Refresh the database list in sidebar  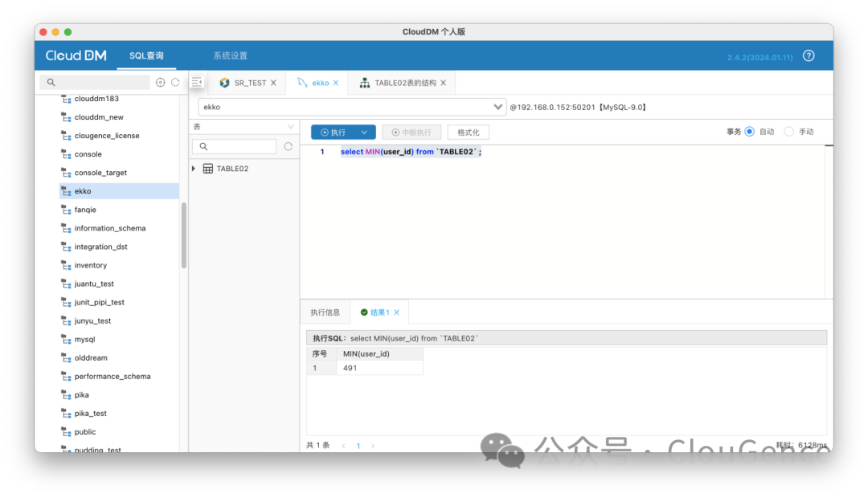[175, 83]
